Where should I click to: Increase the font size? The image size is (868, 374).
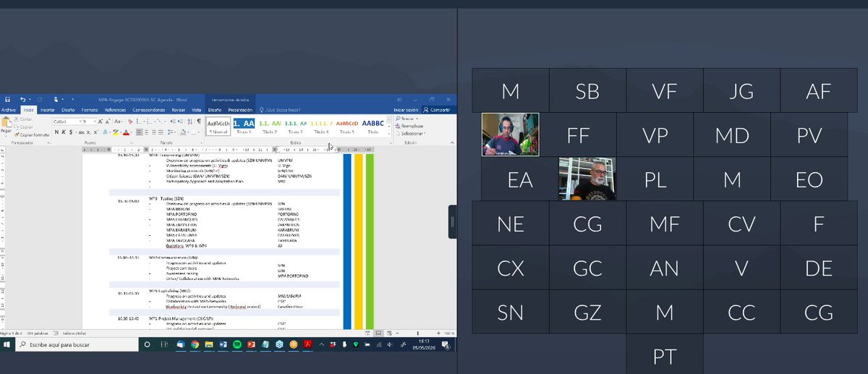pyautogui.click(x=101, y=122)
